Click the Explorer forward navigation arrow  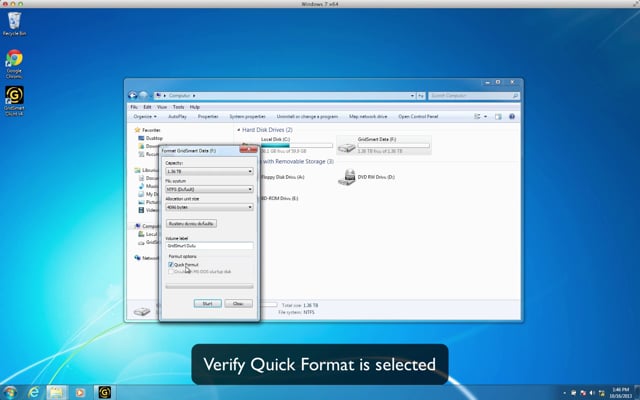143,95
